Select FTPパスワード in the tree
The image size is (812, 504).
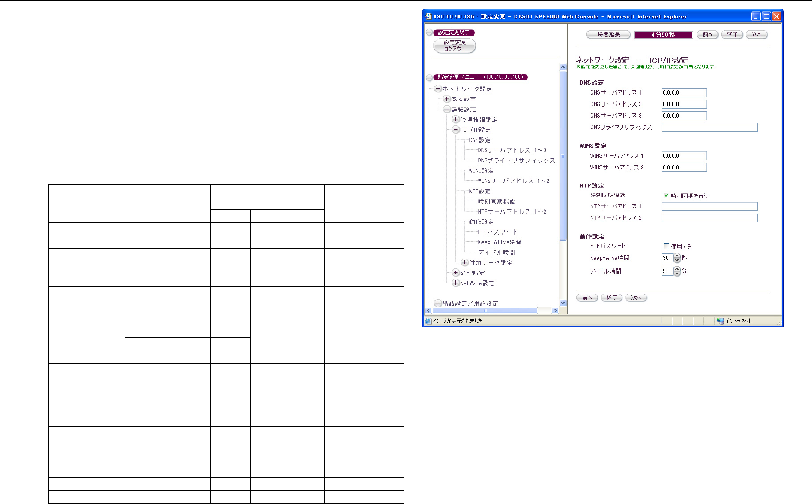(x=498, y=232)
